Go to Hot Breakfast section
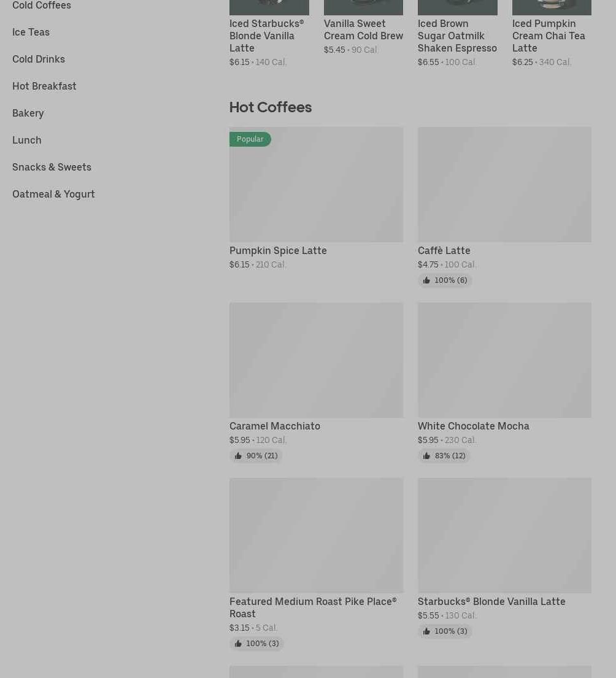This screenshot has width=616, height=678. tap(44, 86)
